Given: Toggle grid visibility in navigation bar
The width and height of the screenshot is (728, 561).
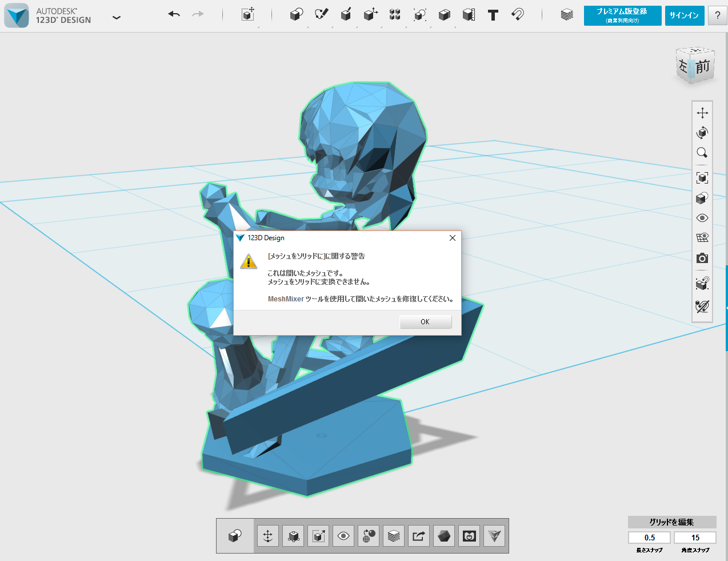Looking at the screenshot, I should (702, 238).
